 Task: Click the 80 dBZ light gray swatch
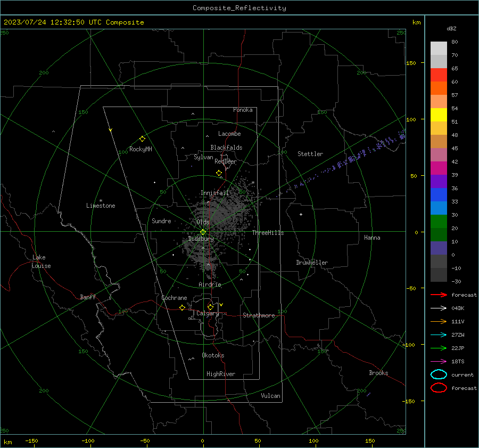(x=439, y=48)
